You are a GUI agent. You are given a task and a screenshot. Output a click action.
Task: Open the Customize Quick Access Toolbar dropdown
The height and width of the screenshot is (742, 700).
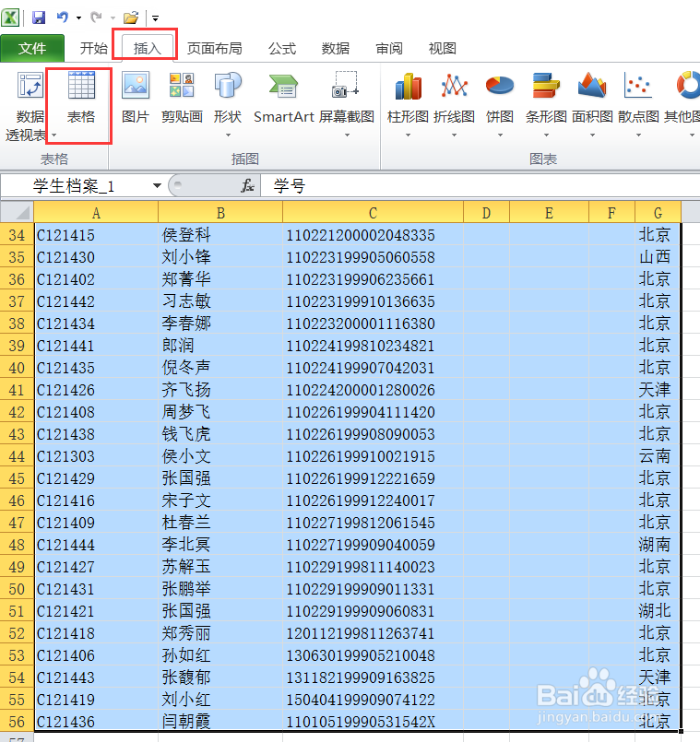[155, 18]
